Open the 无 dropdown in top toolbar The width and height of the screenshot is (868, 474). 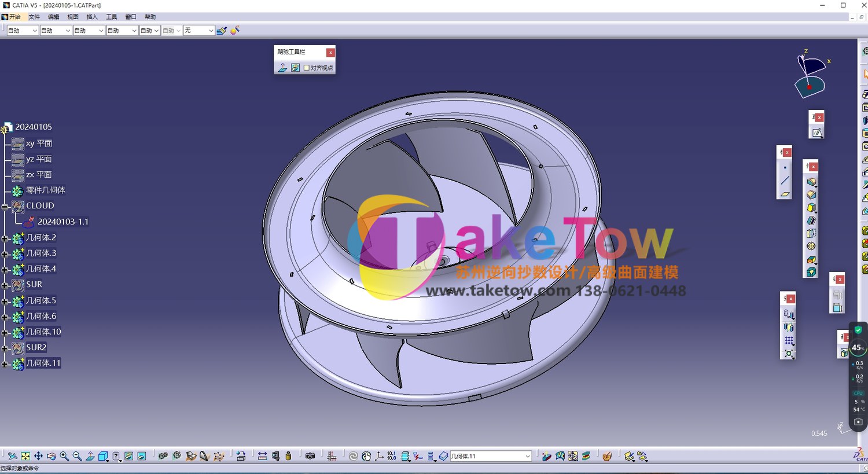coord(199,31)
